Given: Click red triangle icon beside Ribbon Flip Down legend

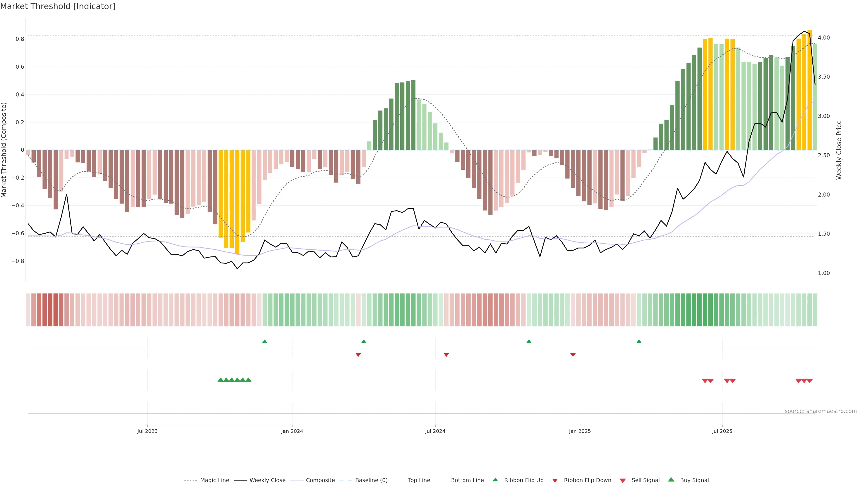Looking at the screenshot, I should tap(555, 480).
